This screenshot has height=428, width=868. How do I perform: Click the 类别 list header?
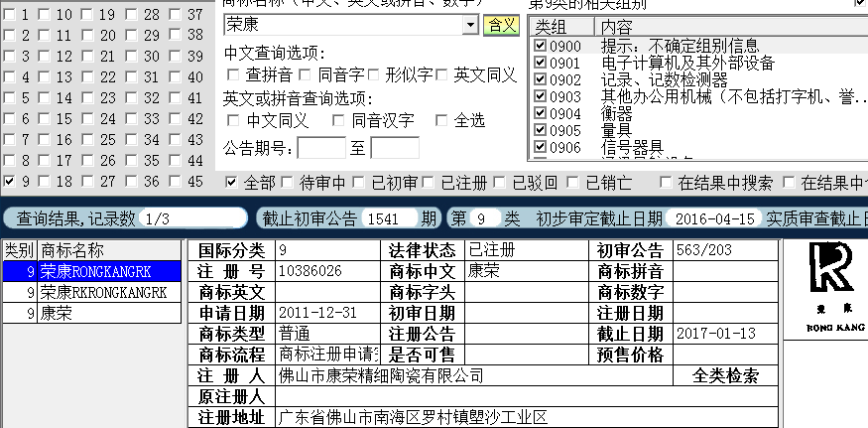(x=20, y=250)
